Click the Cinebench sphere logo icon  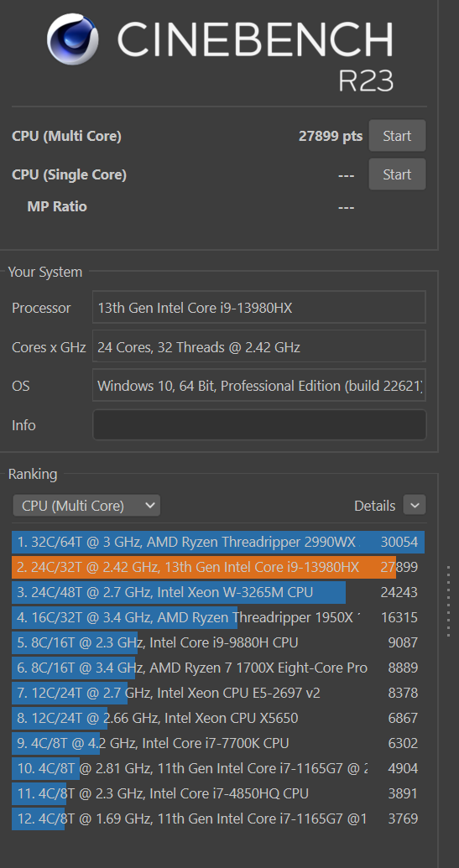(x=72, y=39)
